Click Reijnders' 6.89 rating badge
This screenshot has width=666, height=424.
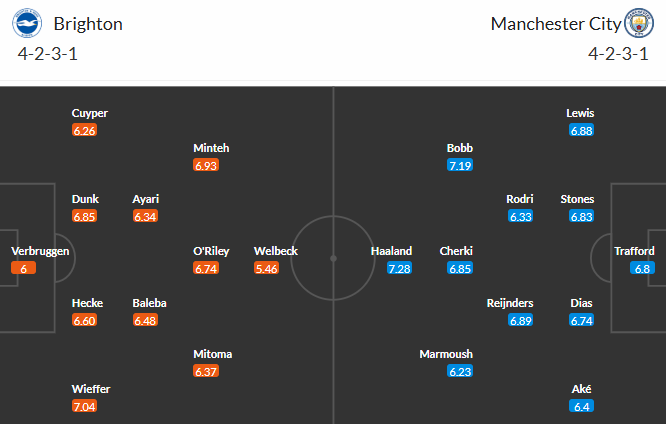point(520,320)
